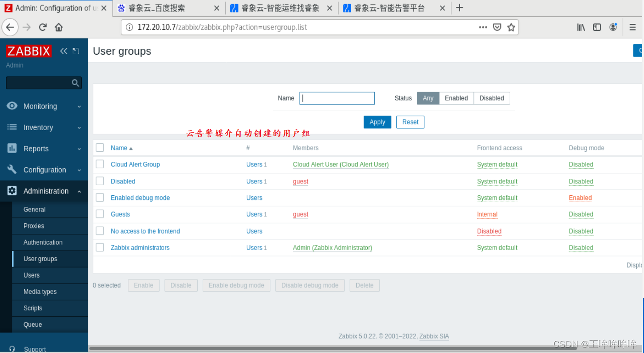This screenshot has width=644, height=353.
Task: Sort the table by Name column
Action: click(122, 148)
